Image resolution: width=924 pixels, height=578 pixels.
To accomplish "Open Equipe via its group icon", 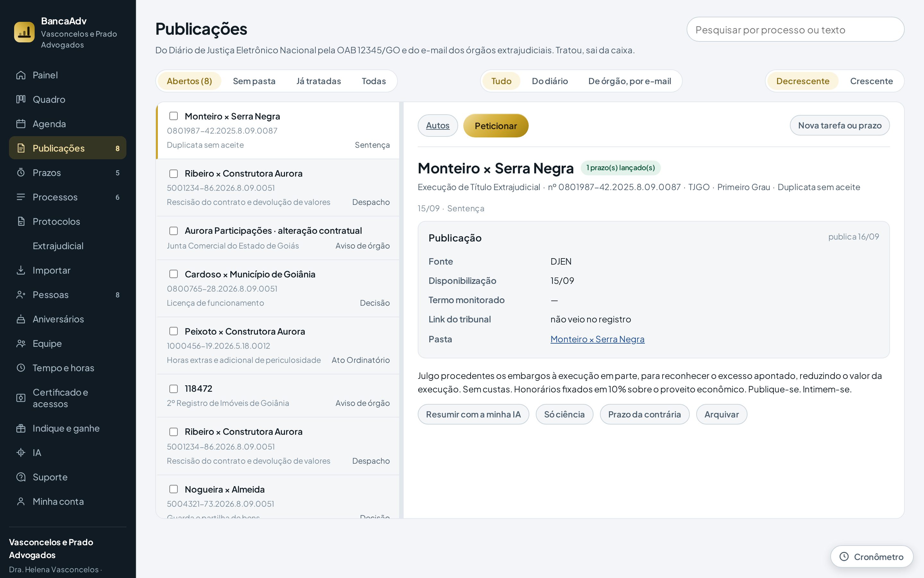I will 21,344.
